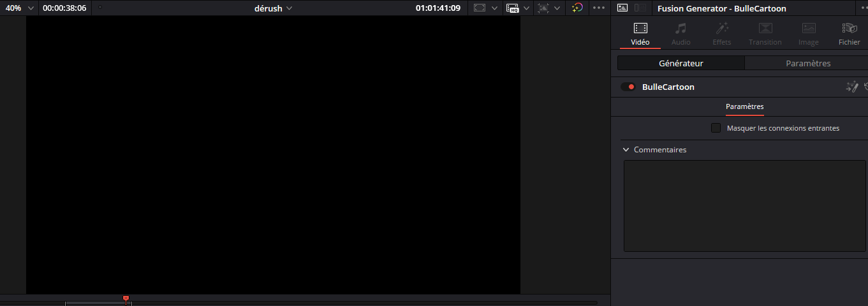Open the 40% viewer zoom dropdown

19,8
